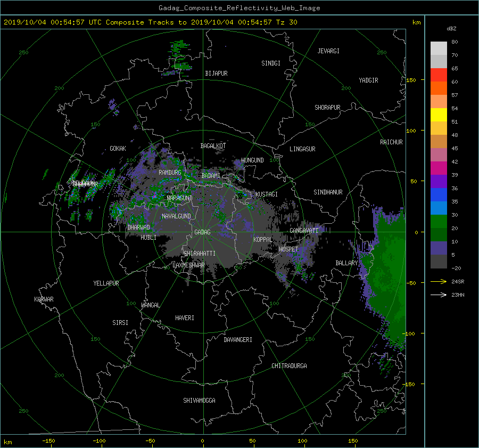Click the yellow 24SR arrow icon
Screen dimensions: 479x448
pos(439,281)
